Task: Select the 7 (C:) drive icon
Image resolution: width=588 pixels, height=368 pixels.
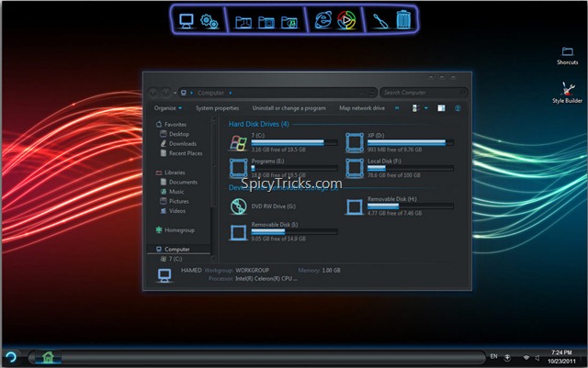Action: pyautogui.click(x=238, y=143)
